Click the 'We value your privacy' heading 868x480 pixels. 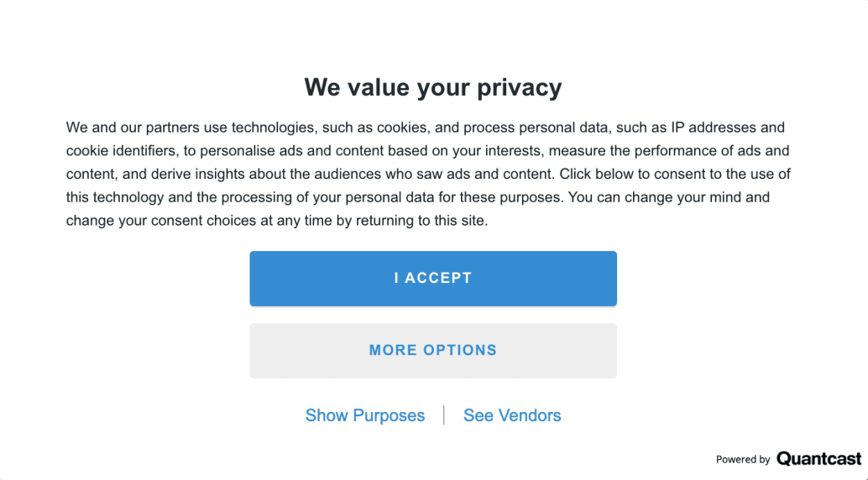(433, 87)
